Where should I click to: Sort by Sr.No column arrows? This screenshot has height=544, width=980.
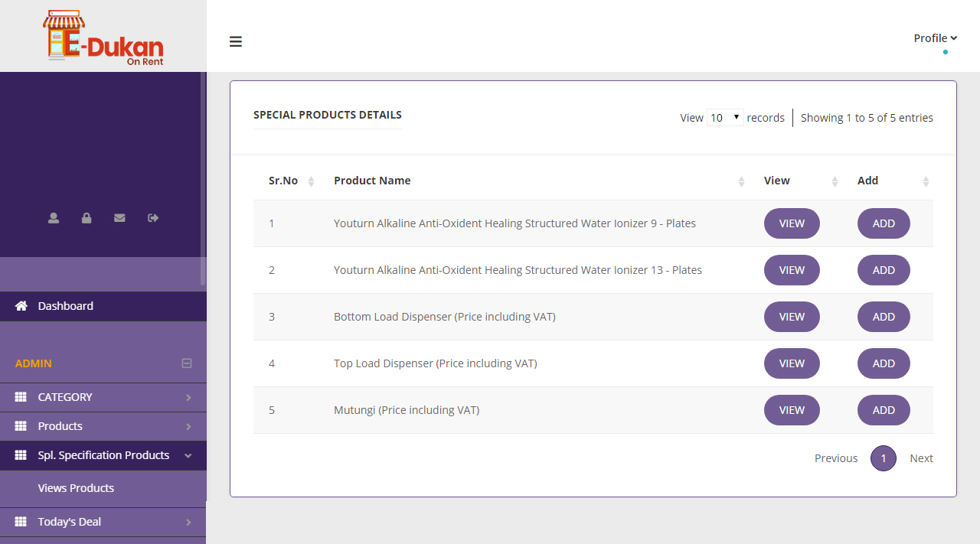(311, 181)
